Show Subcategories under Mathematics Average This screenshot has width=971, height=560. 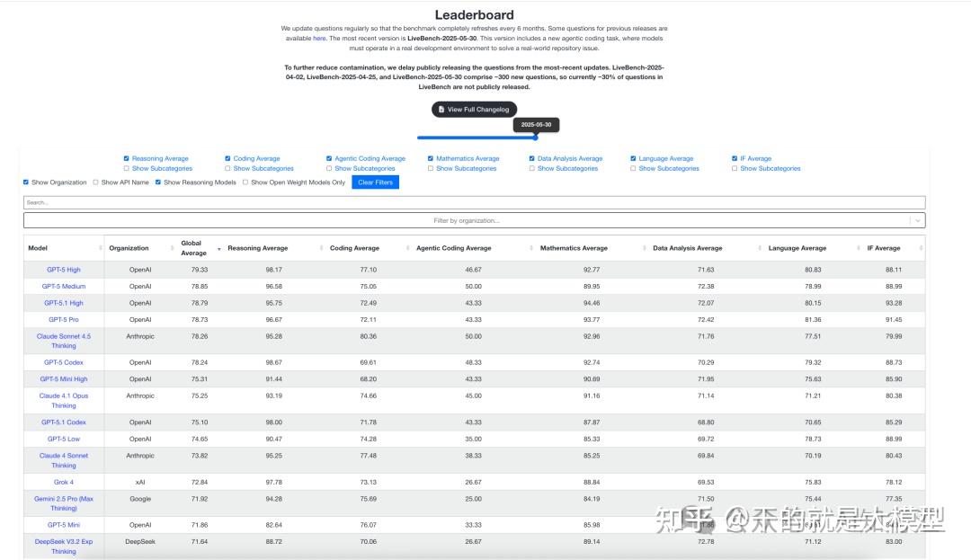click(432, 168)
